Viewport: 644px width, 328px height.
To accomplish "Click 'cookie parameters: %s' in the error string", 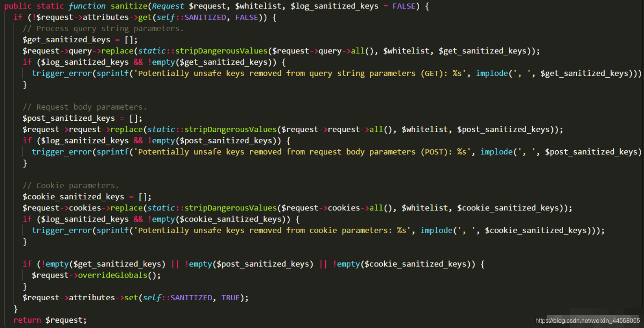I will pos(357,230).
